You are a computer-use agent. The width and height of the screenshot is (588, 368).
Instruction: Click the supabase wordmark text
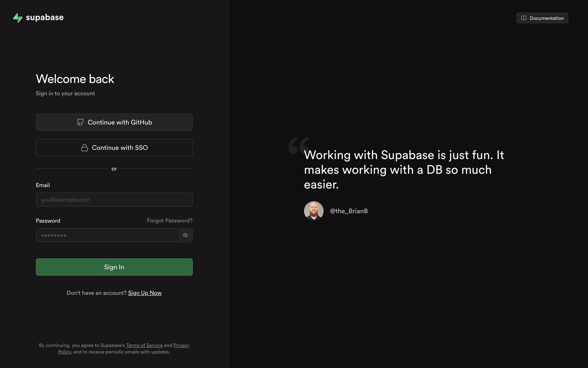(45, 18)
